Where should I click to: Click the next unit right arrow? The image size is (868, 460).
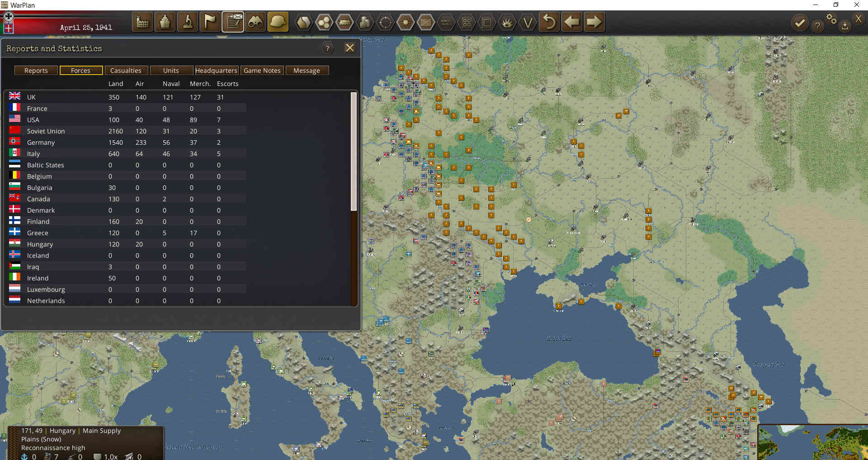point(594,22)
